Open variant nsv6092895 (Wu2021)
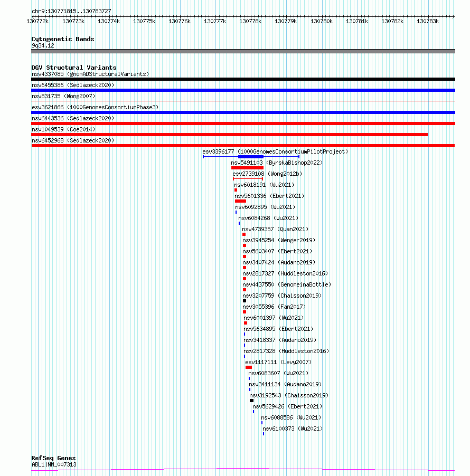 (265, 207)
